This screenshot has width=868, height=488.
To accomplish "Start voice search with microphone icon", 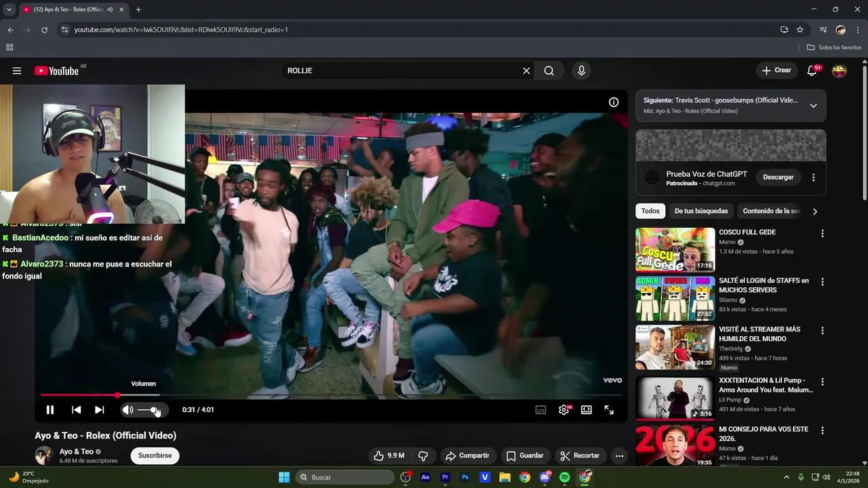I will [581, 70].
